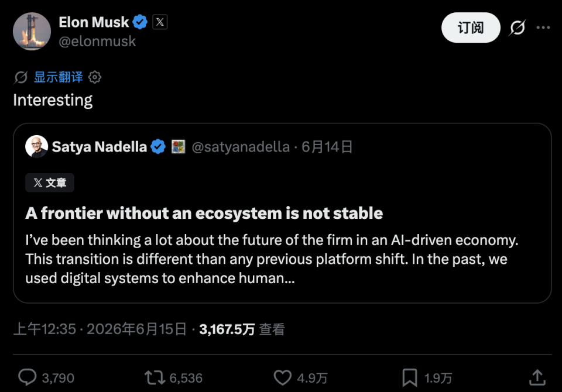562x392 pixels.
Task: Click Elon Musk's blue verified badge
Action: (140, 22)
